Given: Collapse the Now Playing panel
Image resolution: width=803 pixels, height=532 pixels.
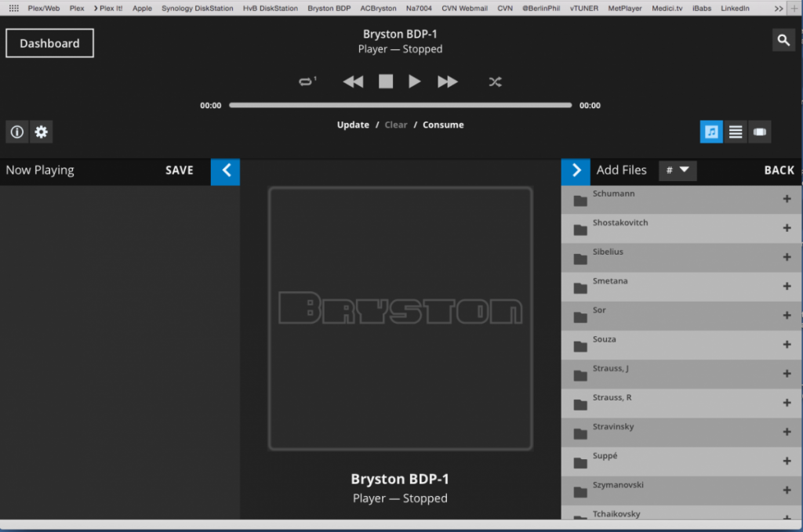Looking at the screenshot, I should (x=225, y=172).
